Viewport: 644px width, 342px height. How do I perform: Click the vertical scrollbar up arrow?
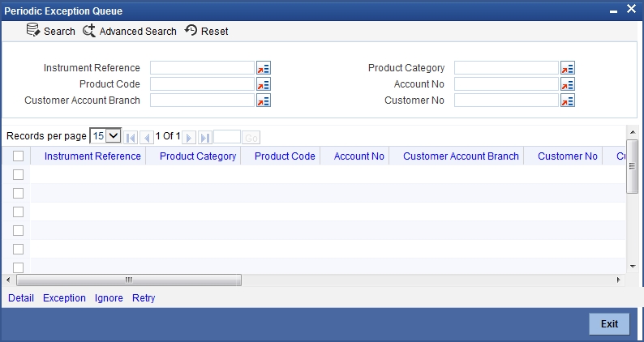click(633, 132)
